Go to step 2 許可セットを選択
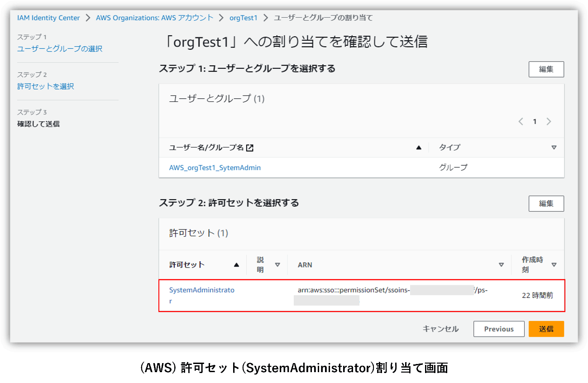The height and width of the screenshot is (383, 588). pyautogui.click(x=45, y=86)
